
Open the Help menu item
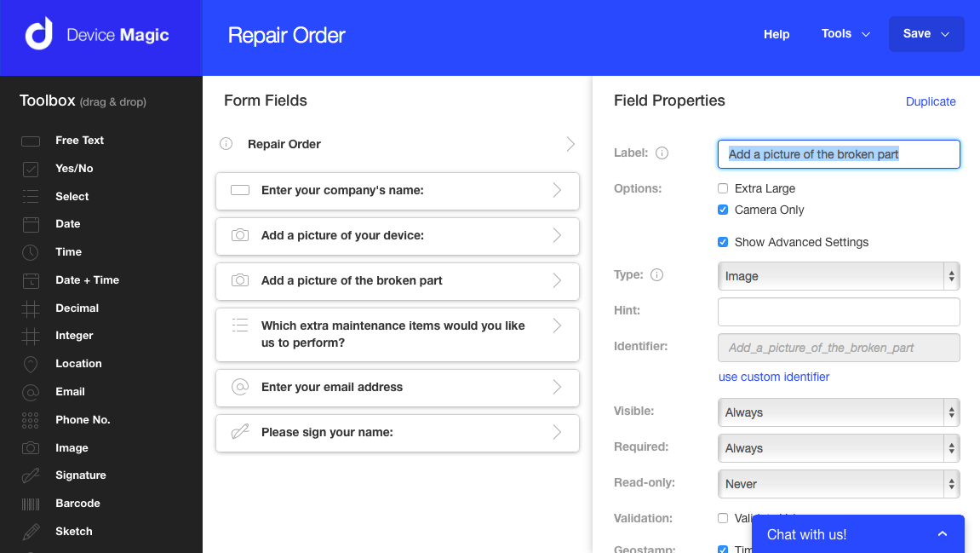777,34
